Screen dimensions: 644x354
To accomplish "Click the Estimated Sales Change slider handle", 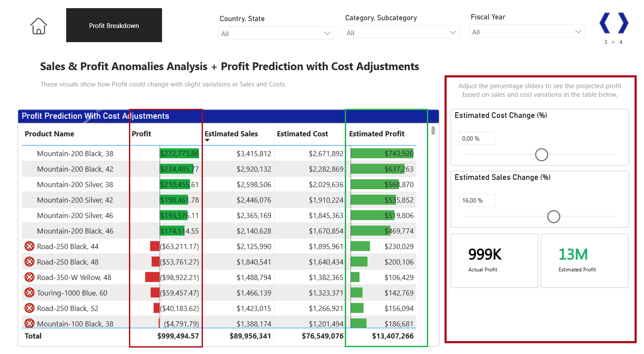I will [554, 216].
